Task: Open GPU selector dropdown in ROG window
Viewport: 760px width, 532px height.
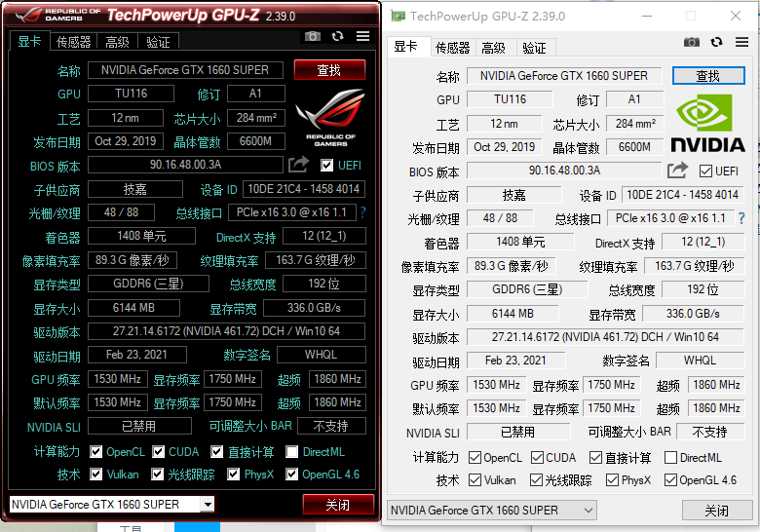Action: point(208,505)
